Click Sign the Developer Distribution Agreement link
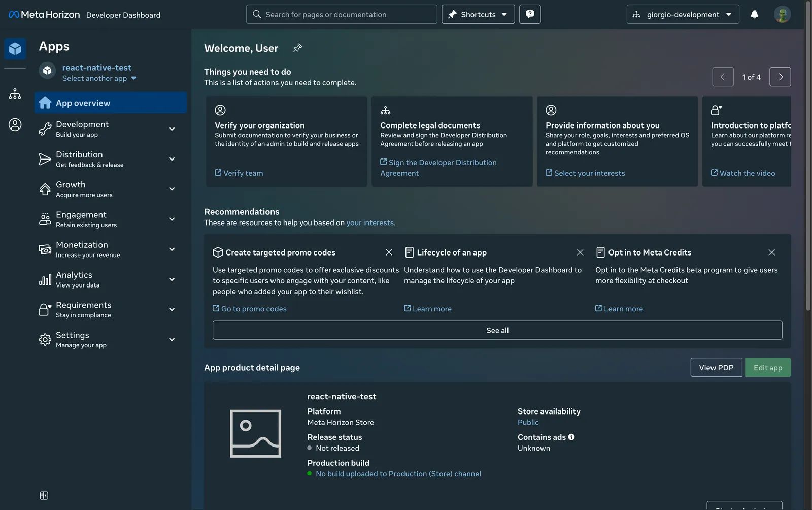This screenshot has width=812, height=510. (x=438, y=168)
